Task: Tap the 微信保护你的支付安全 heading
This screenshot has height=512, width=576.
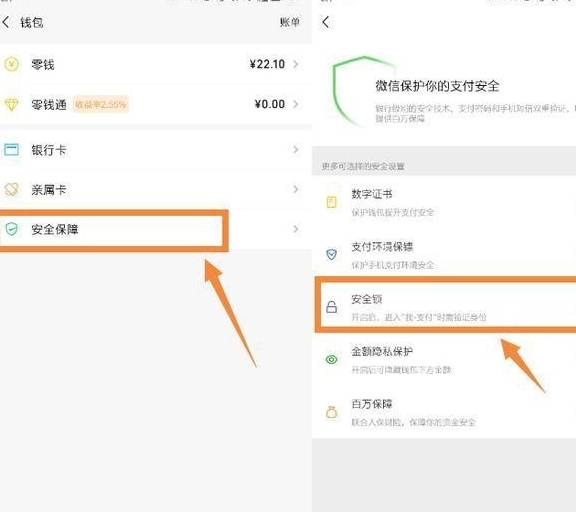Action: point(438,86)
